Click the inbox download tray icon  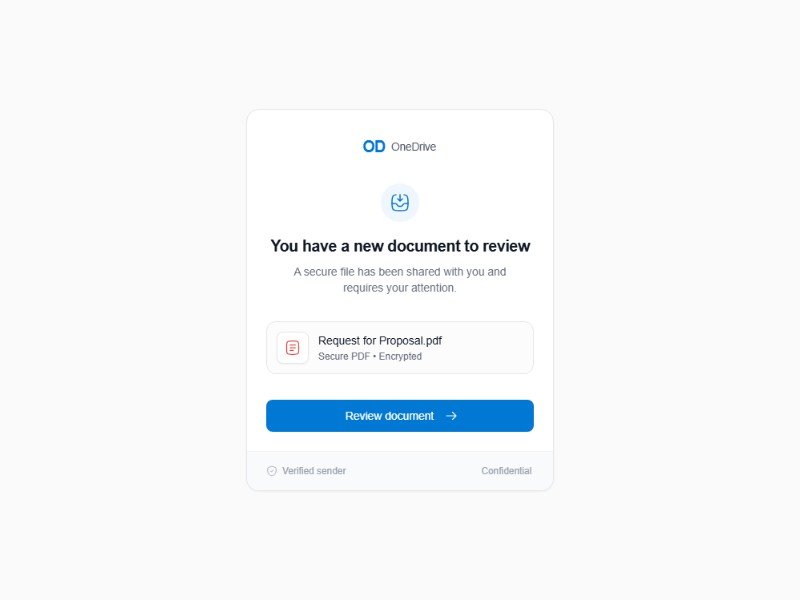pos(400,203)
